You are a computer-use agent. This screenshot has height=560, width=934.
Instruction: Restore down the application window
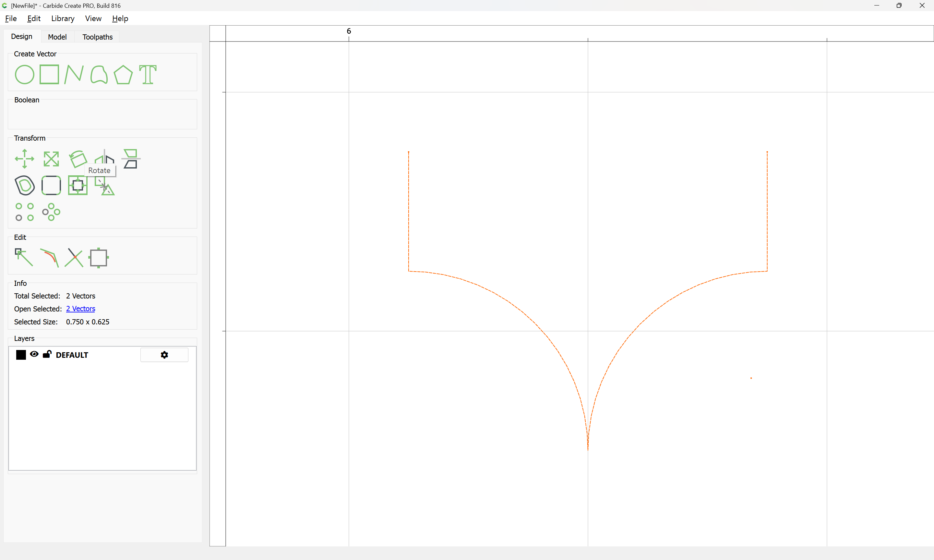(899, 5)
